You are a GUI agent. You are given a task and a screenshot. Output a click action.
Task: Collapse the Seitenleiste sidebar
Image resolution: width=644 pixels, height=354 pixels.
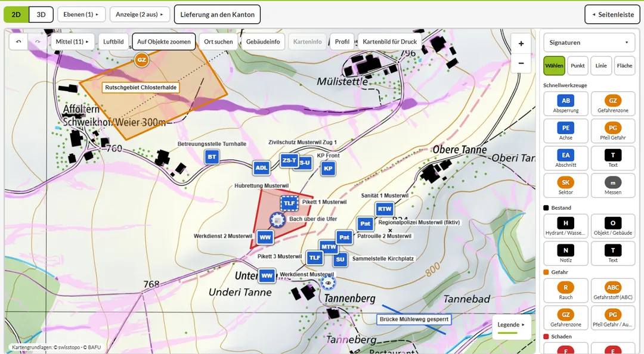612,14
